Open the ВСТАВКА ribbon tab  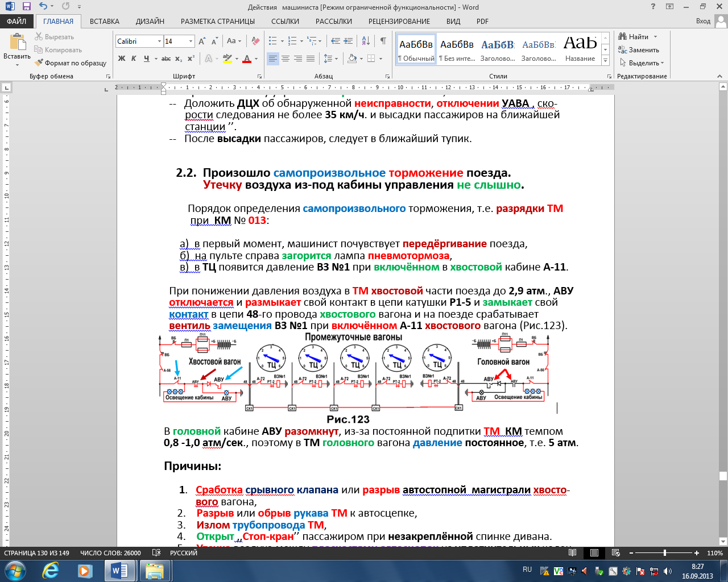(104, 22)
